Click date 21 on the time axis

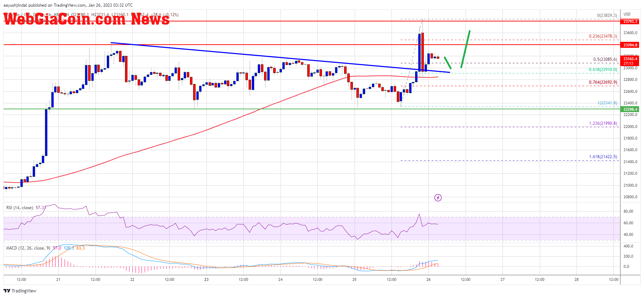point(58,279)
